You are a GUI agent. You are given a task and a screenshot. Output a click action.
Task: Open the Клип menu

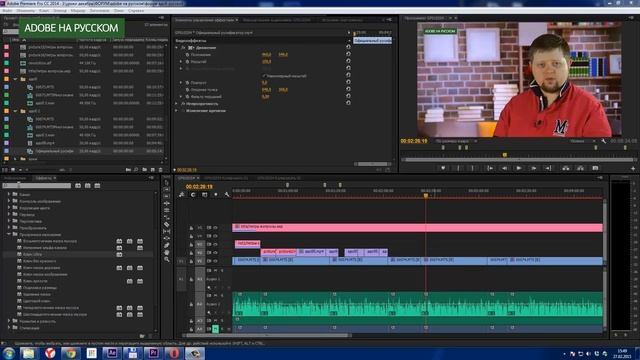click(44, 11)
